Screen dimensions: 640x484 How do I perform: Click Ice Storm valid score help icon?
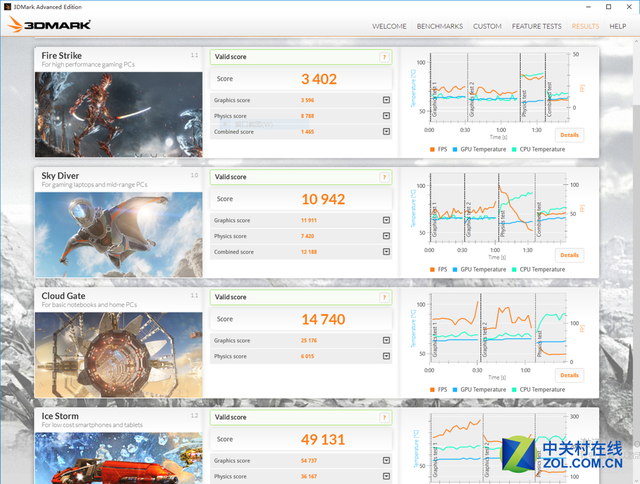click(x=383, y=417)
